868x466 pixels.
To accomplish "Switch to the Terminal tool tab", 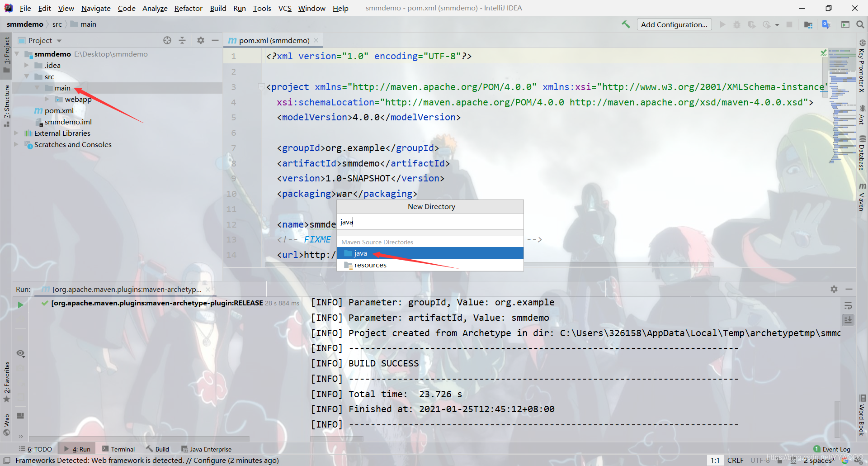I will click(118, 449).
